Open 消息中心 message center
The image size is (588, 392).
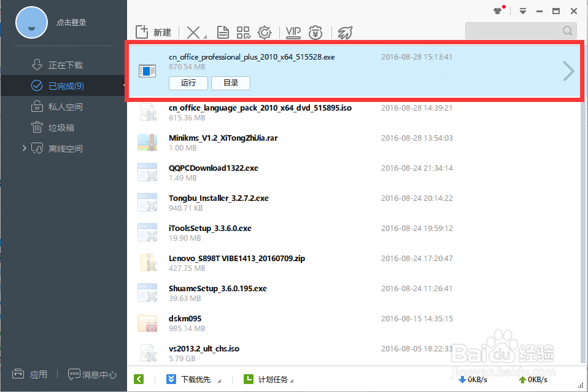coord(92,374)
